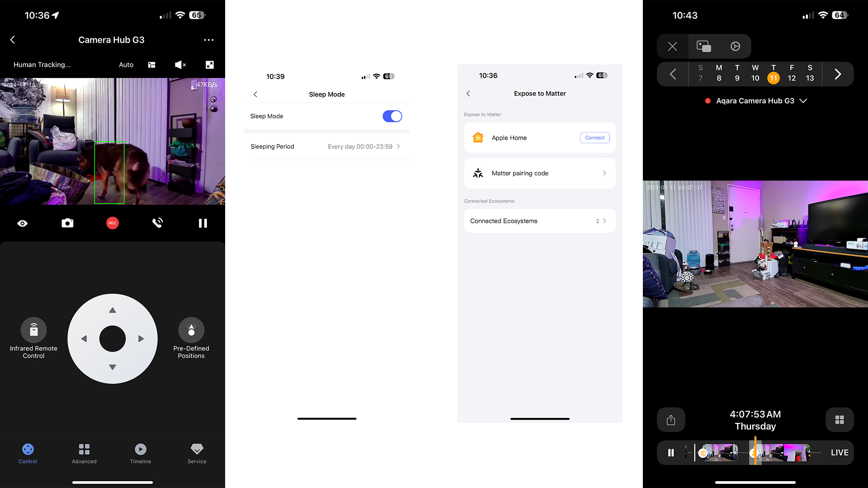Connect Apple Home via Matter
The height and width of the screenshot is (488, 868).
tap(594, 137)
